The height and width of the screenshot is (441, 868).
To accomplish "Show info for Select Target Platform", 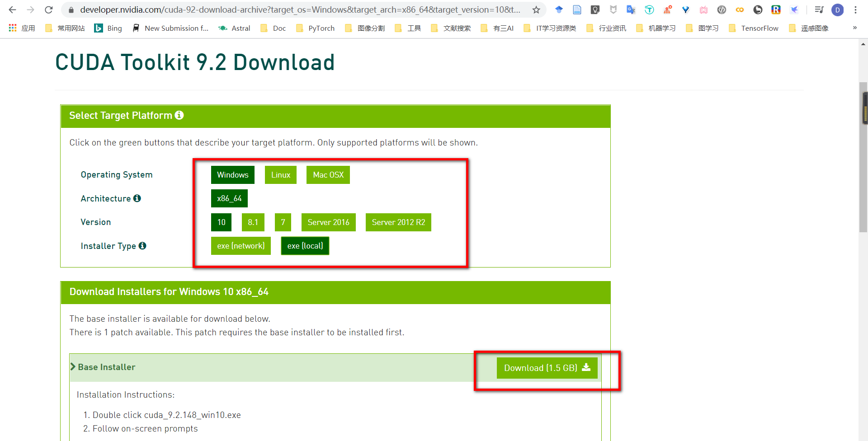I will [x=179, y=115].
